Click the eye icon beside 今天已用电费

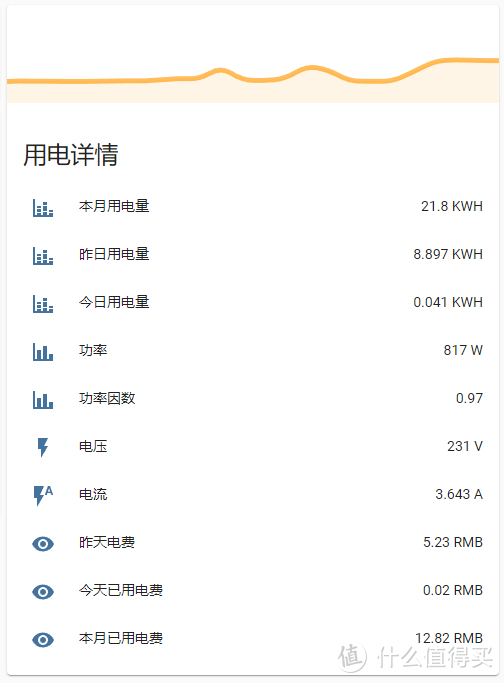pyautogui.click(x=43, y=592)
